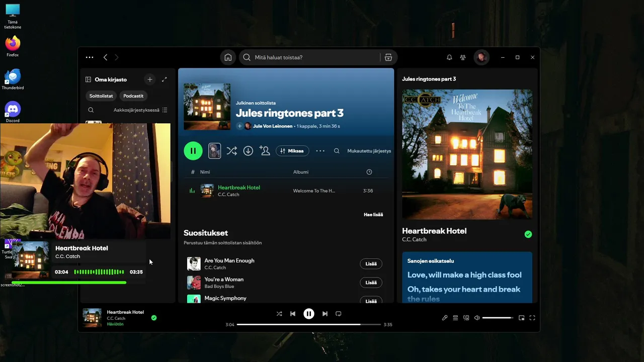Open connect to device icon
The width and height of the screenshot is (644, 362).
click(466, 318)
